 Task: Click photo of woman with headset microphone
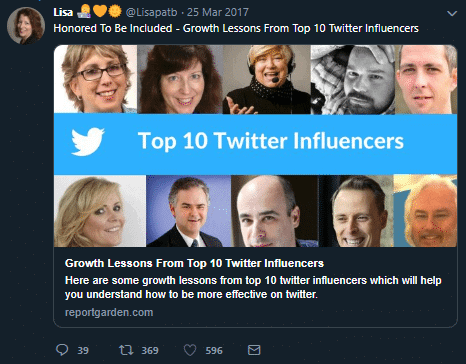[x=267, y=79]
